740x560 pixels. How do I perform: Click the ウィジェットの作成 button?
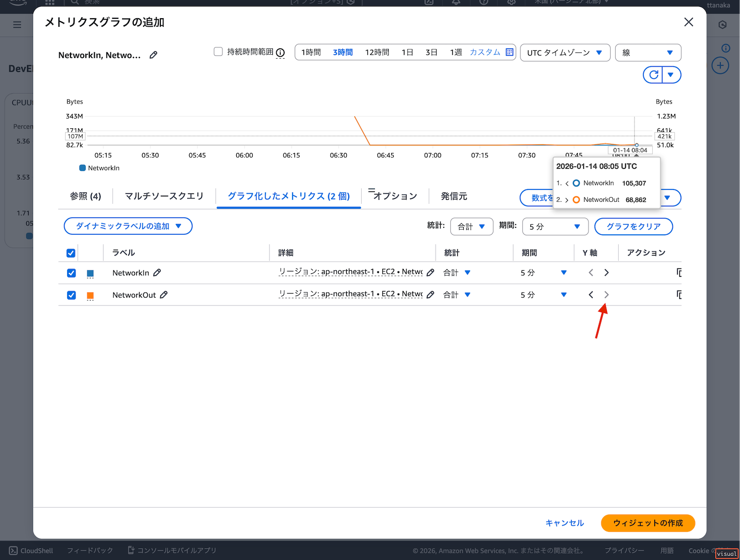point(647,523)
